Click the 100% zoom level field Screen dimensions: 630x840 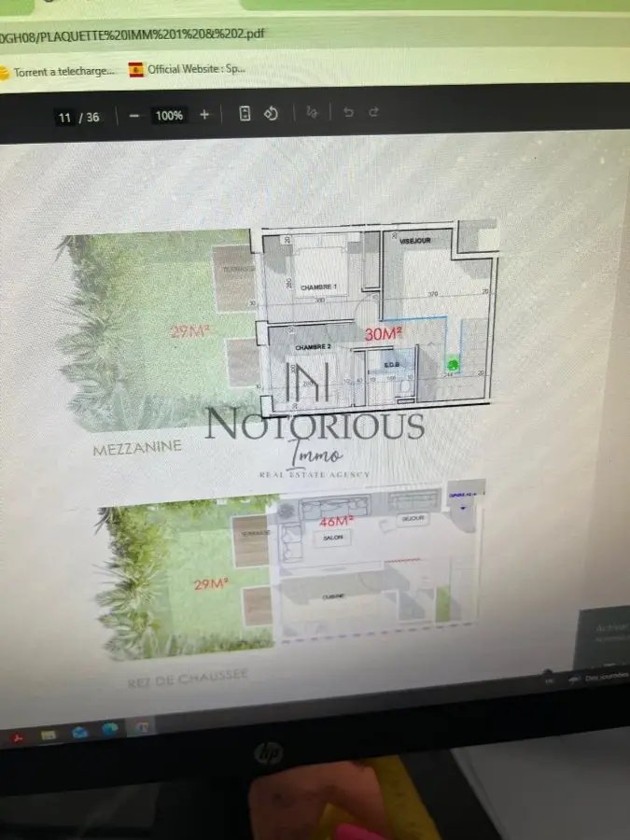[169, 116]
